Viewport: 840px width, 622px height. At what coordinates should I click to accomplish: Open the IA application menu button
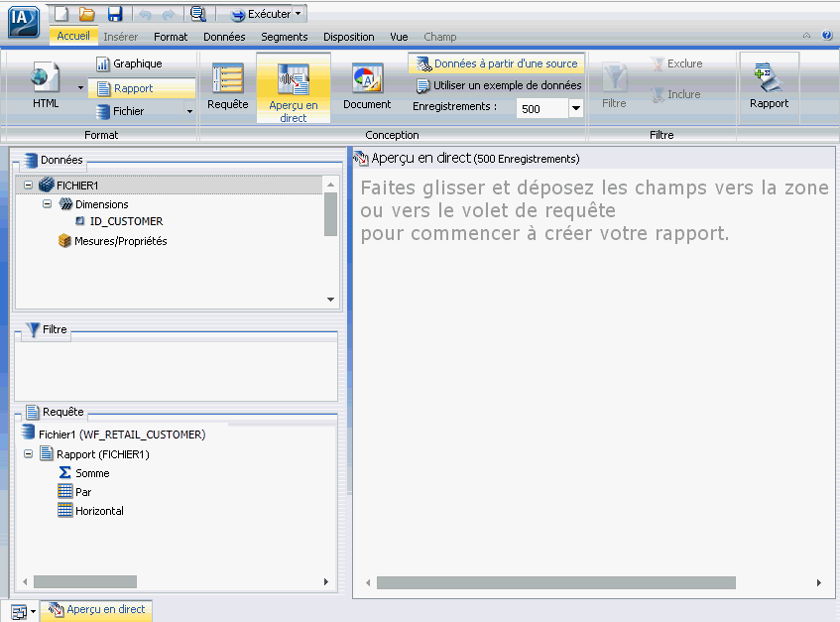click(24, 22)
